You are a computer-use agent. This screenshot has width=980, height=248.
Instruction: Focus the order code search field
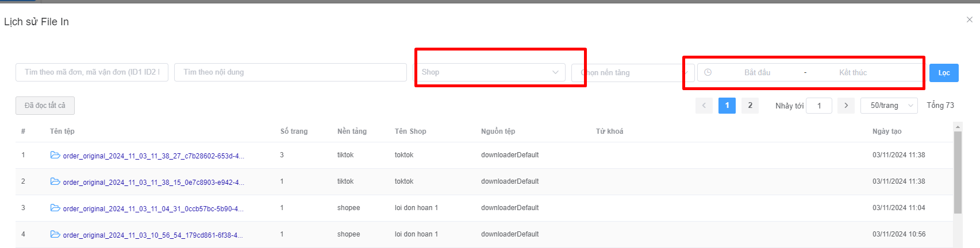coord(92,72)
